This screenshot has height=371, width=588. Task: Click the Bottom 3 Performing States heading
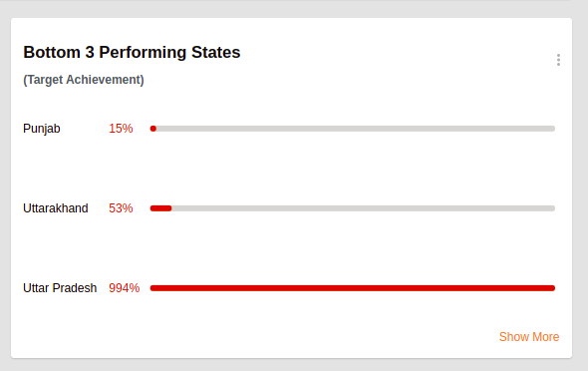click(132, 52)
